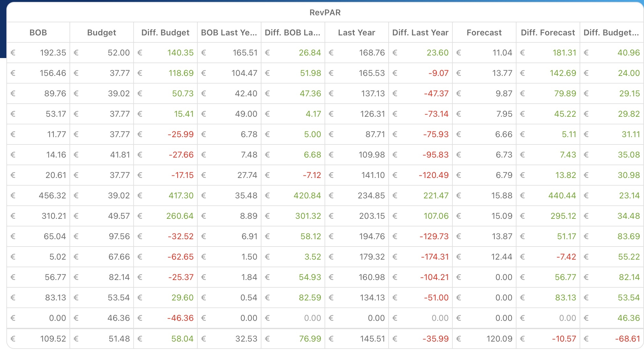Click the Last Year column header
Image resolution: width=644 pixels, height=354 pixels.
tap(356, 33)
